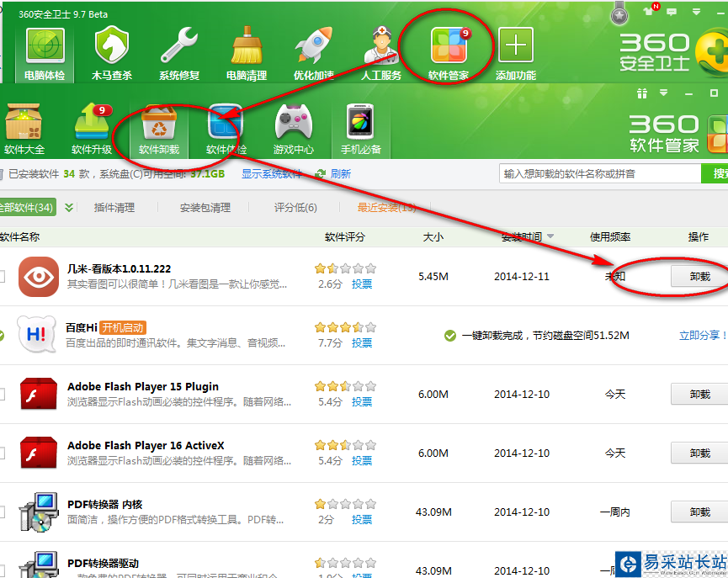Open 软件管家 window dropdown menu arrow
Viewport: 728px width, 578px height.
click(664, 93)
